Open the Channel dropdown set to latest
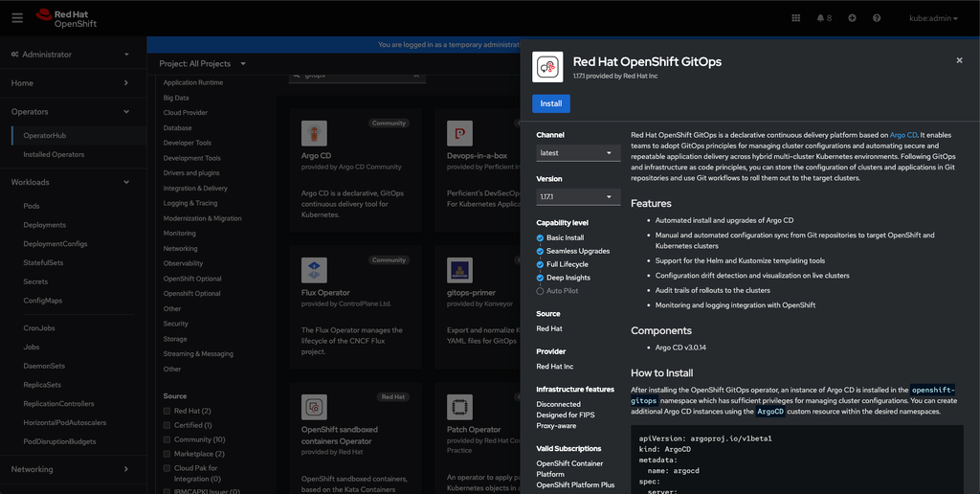 (579, 153)
